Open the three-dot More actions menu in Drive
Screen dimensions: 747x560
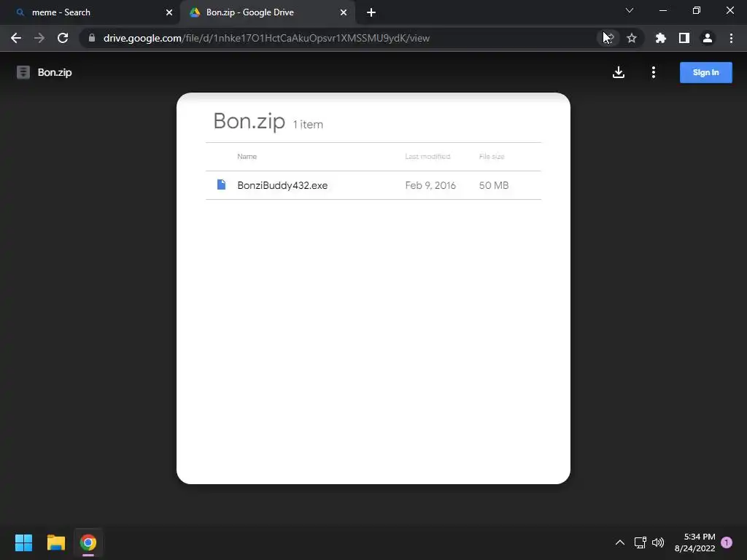pos(653,72)
